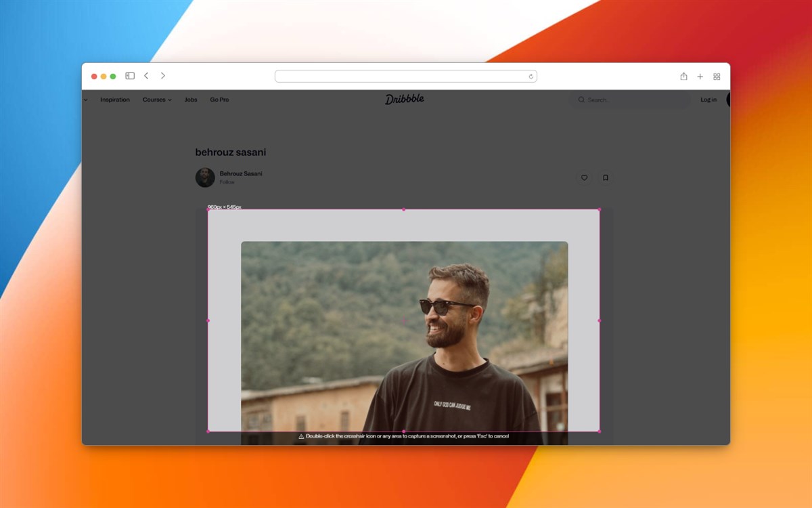Click the screenshot capture hint message
The width and height of the screenshot is (812, 508).
tap(404, 436)
